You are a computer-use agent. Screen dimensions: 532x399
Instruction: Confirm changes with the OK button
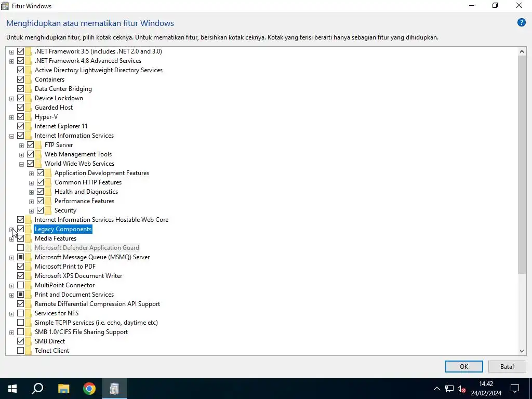pos(464,366)
